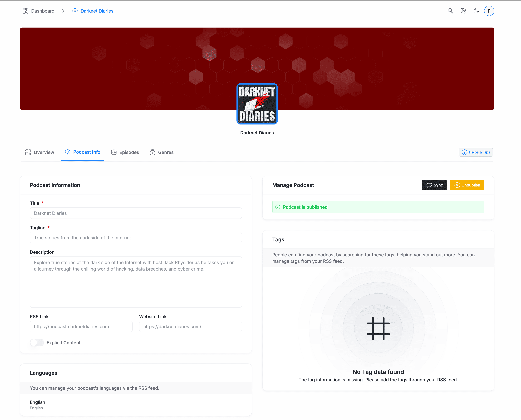Click the Dashboard grid icon
The width and height of the screenshot is (521, 420).
(x=25, y=11)
